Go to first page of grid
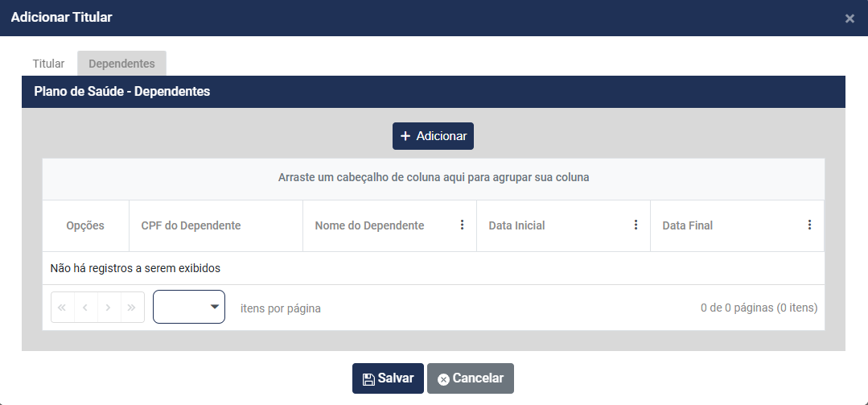The image size is (868, 405). point(63,308)
